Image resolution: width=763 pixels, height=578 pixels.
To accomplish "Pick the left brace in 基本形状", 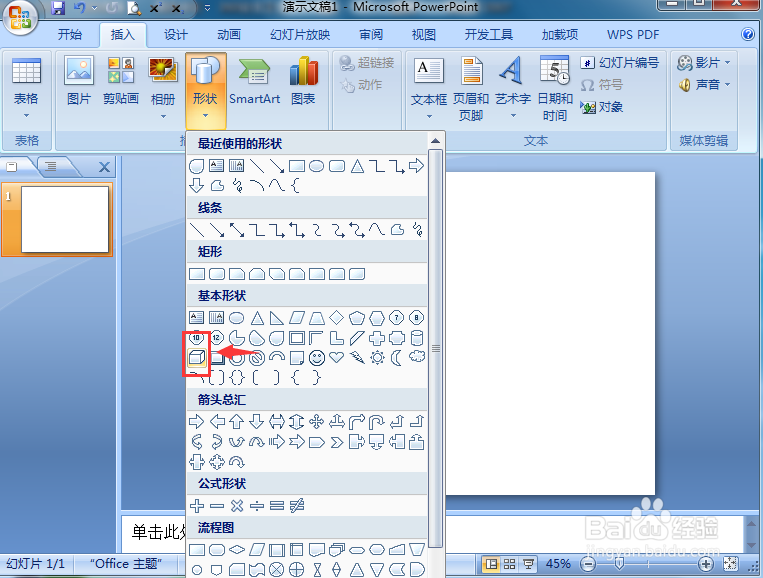I will click(x=296, y=378).
